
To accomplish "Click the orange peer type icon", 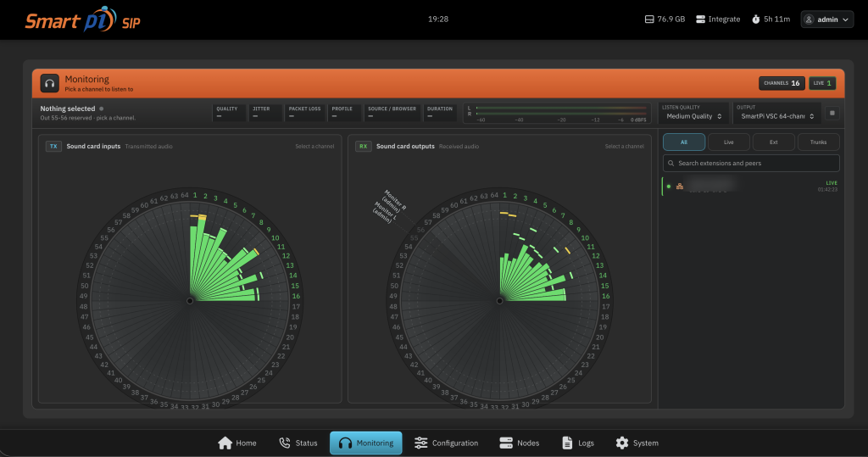I will 679,187.
